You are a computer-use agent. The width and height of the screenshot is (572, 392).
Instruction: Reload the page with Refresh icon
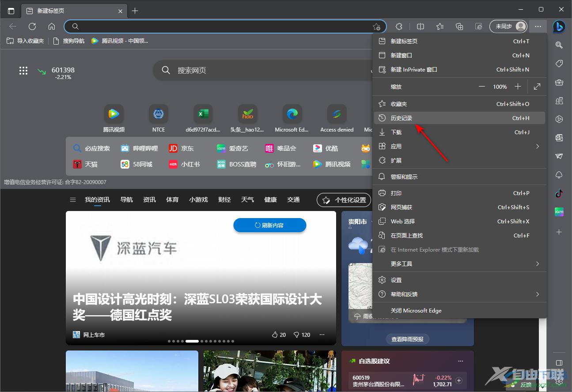32,26
